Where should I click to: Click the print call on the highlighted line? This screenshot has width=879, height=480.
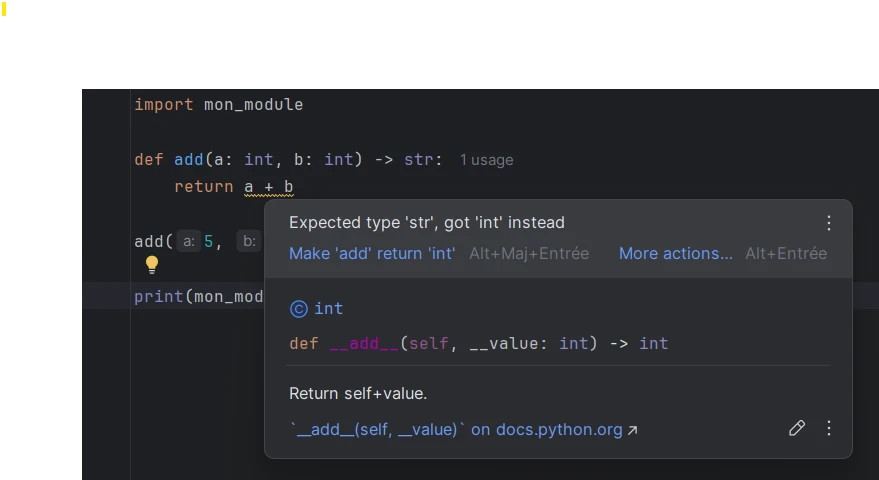pyautogui.click(x=158, y=296)
